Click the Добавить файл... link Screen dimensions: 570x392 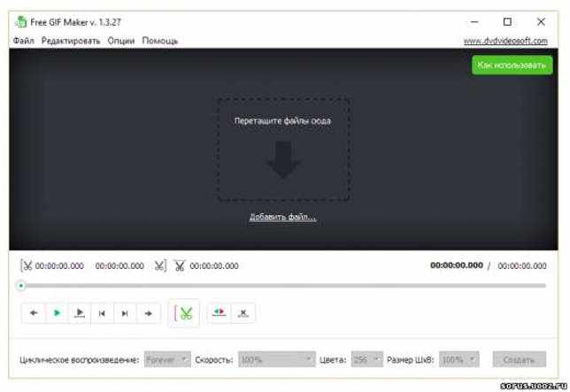pyautogui.click(x=282, y=217)
